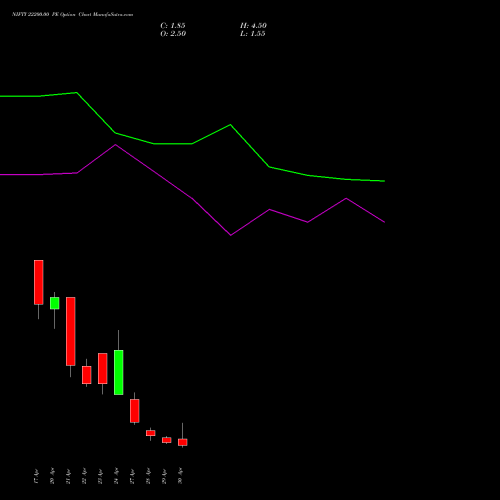Click the 29 Apr date label

[x=164, y=476]
